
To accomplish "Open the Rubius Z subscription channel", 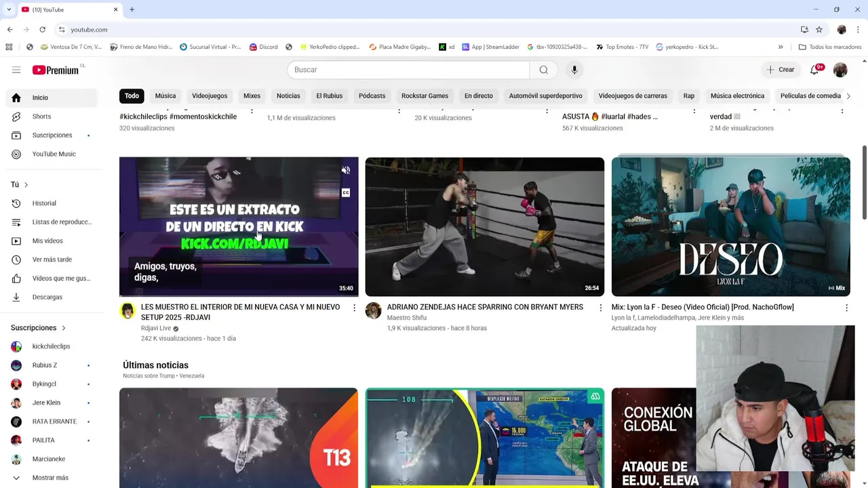I will coord(52,365).
